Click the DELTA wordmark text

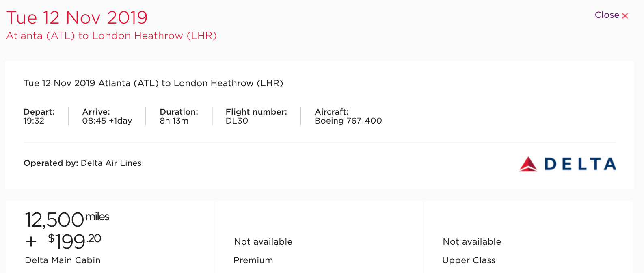[580, 164]
